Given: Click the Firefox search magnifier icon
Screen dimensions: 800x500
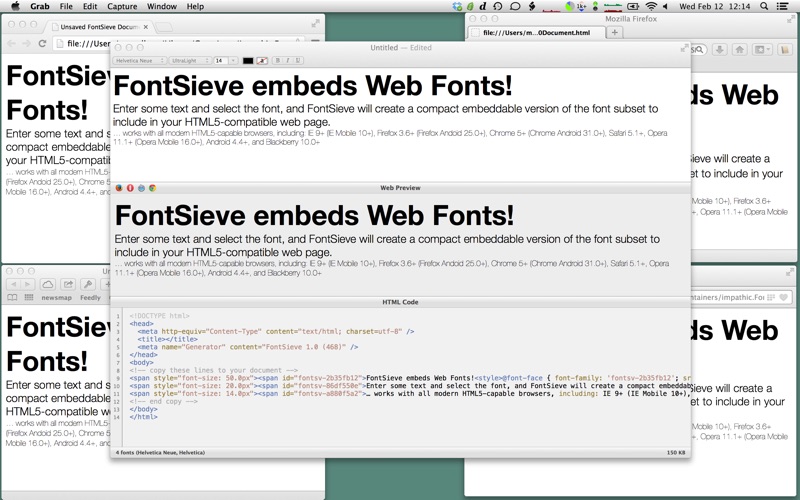Looking at the screenshot, I should [699, 49].
